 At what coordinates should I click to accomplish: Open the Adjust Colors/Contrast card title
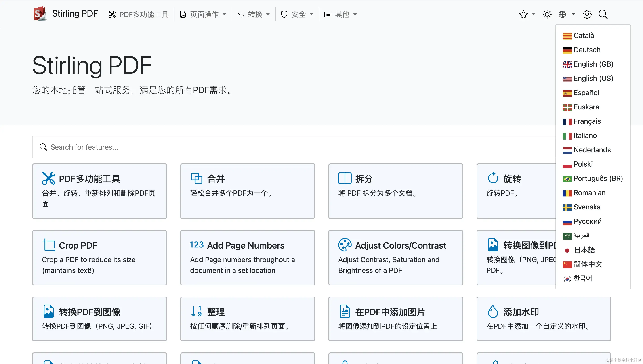click(x=401, y=245)
